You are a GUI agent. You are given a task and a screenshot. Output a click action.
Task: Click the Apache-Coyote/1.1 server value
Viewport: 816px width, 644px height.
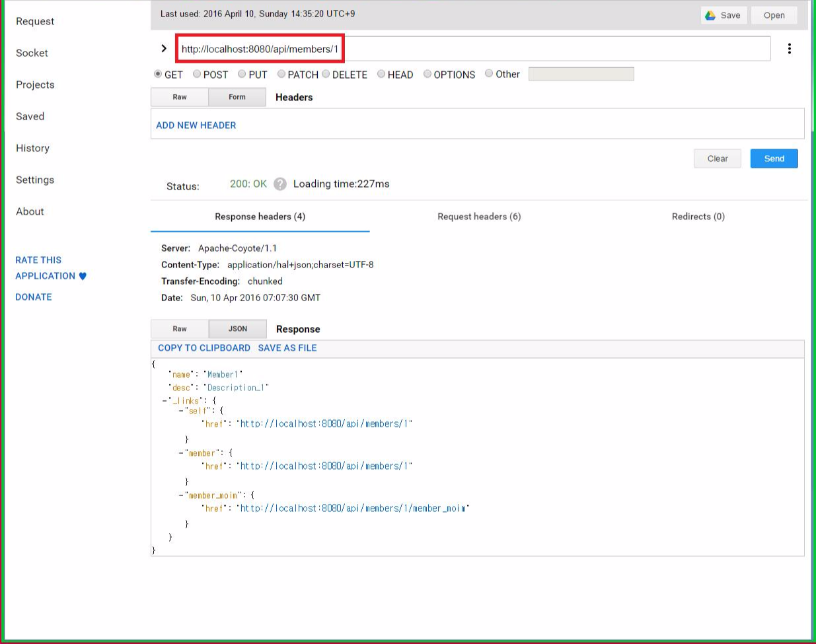(238, 248)
